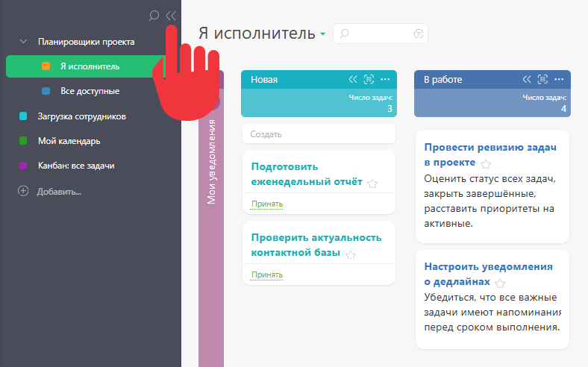Screen dimensions: 588x367
Task: Collapse the sidebar with the double chevron
Action: tap(171, 16)
